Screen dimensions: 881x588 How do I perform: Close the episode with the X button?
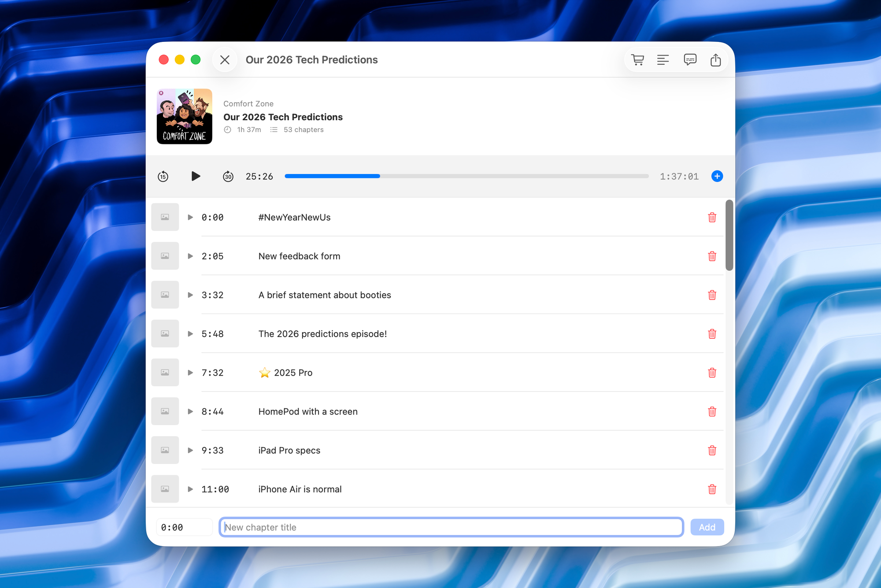point(225,60)
